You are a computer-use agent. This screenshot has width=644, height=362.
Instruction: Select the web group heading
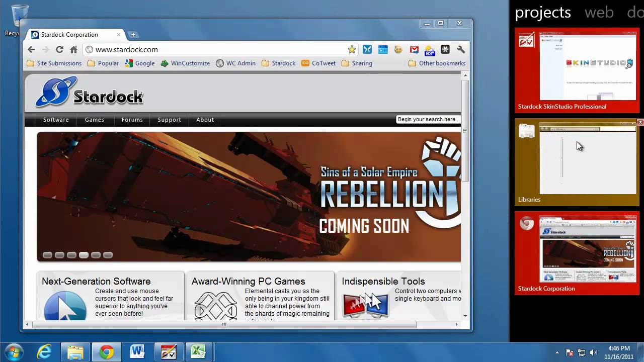(x=599, y=13)
